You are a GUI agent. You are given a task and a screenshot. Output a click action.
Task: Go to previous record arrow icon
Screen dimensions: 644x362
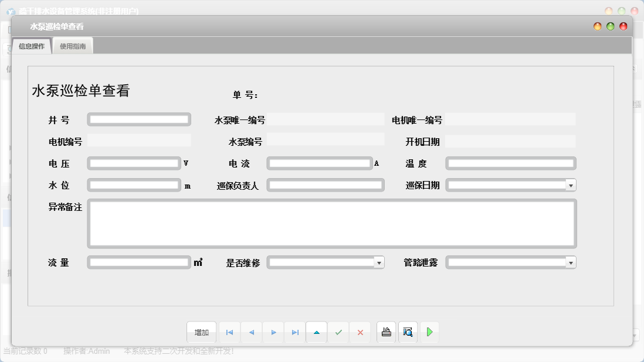[x=252, y=332]
